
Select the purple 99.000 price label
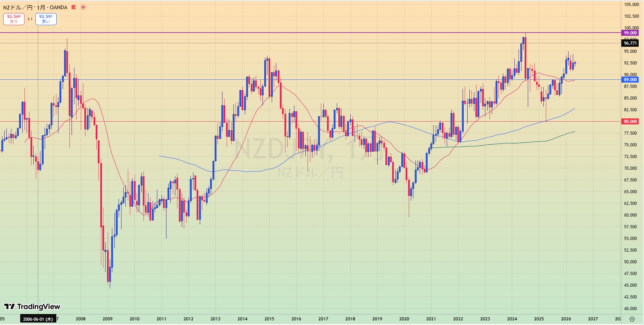coord(630,33)
